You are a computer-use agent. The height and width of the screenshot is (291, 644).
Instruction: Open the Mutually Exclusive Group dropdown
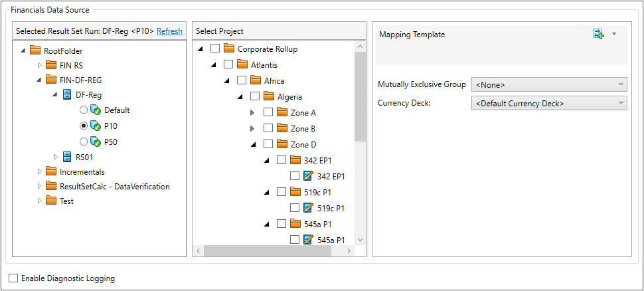tap(549, 84)
